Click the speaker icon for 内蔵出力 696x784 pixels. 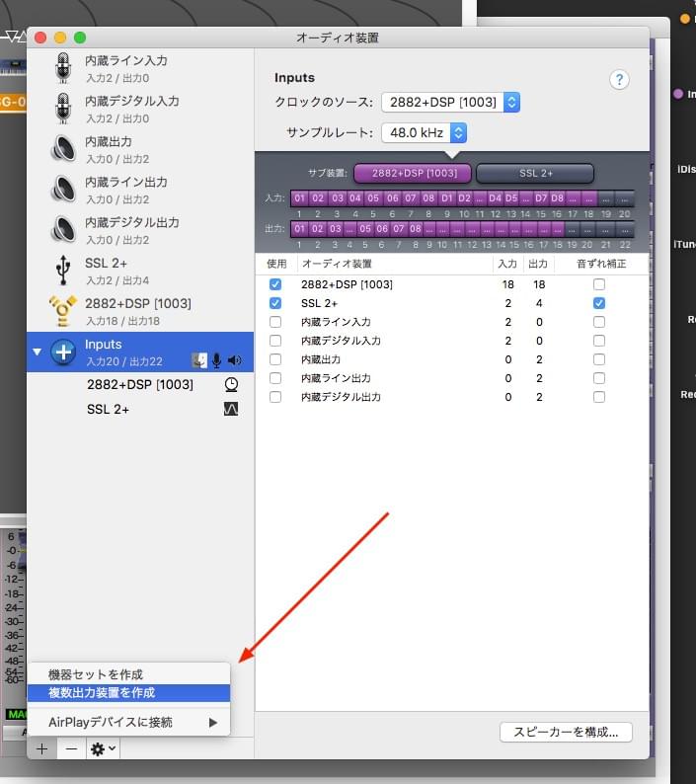click(63, 148)
